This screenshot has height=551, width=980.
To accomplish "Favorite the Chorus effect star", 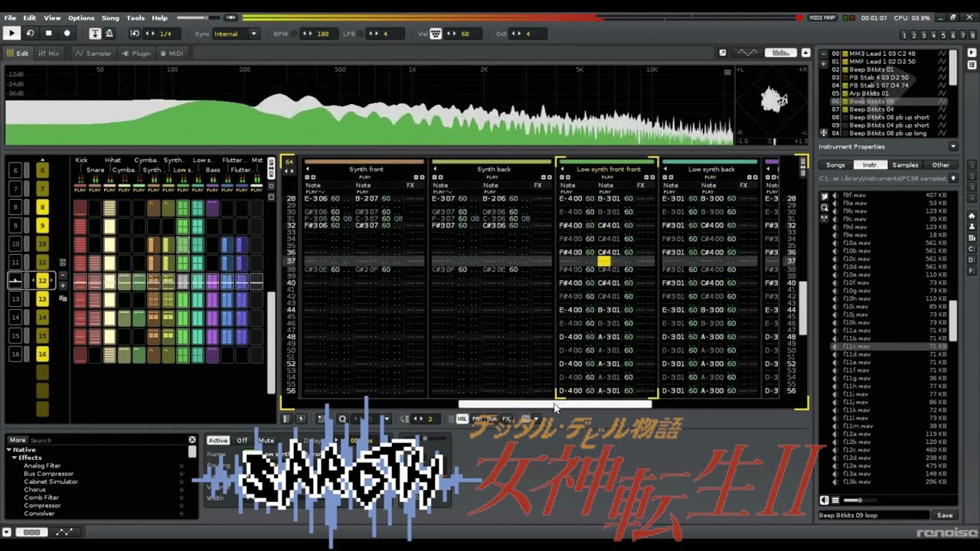I will click(x=181, y=490).
